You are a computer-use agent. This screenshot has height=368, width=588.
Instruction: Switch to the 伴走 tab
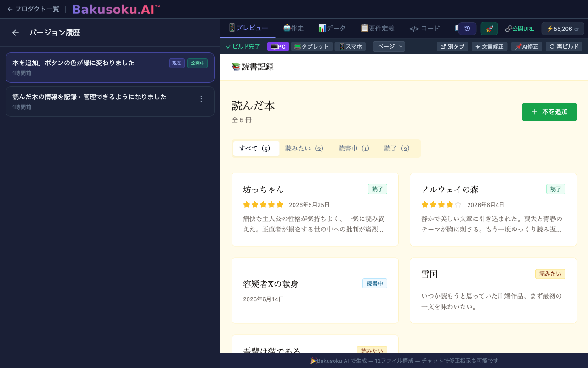(294, 28)
